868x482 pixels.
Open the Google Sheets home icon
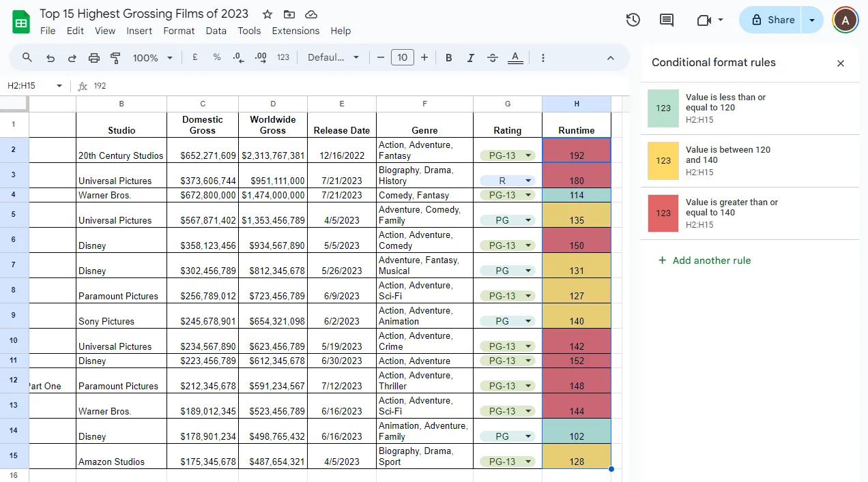21,22
